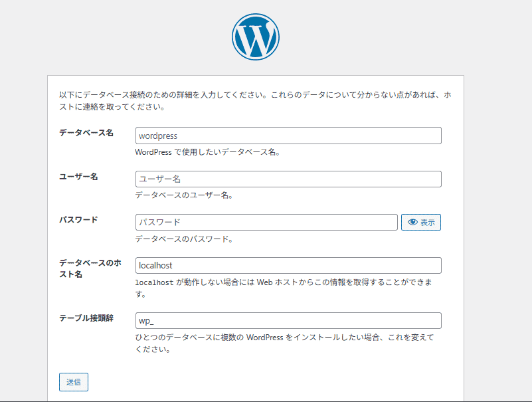Click the テーブル接頭辞 label
The width and height of the screenshot is (532, 402).
point(86,318)
